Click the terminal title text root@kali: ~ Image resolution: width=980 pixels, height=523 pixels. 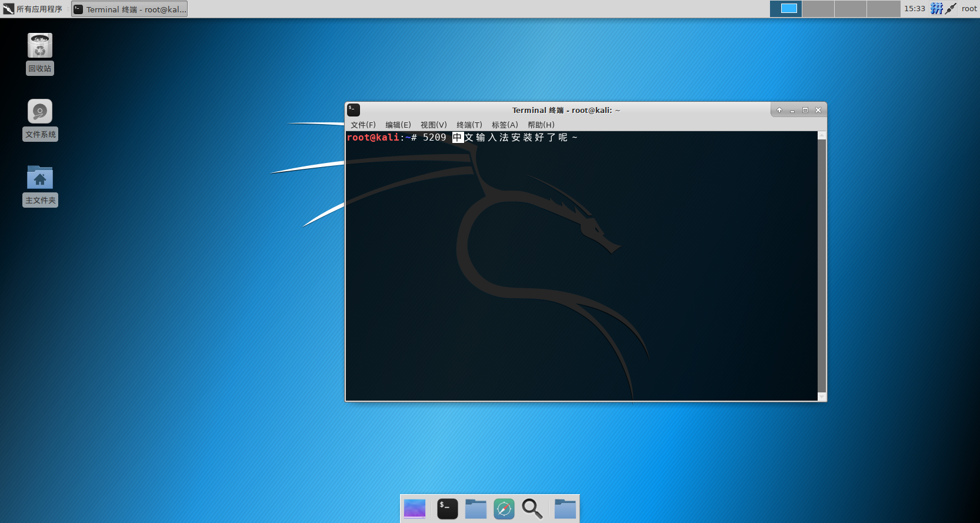click(x=596, y=110)
